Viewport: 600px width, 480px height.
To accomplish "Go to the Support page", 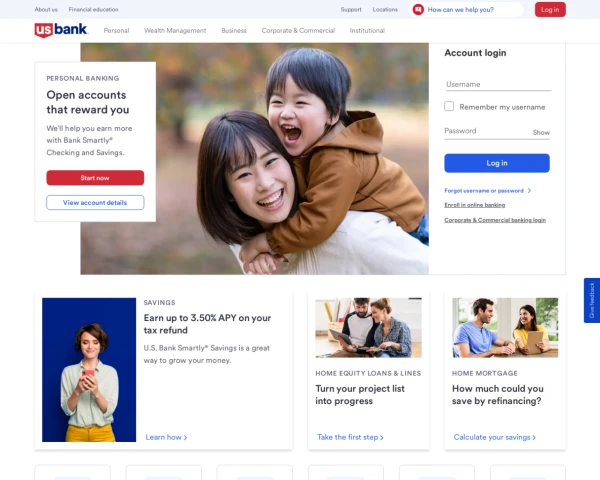I will 351,10.
